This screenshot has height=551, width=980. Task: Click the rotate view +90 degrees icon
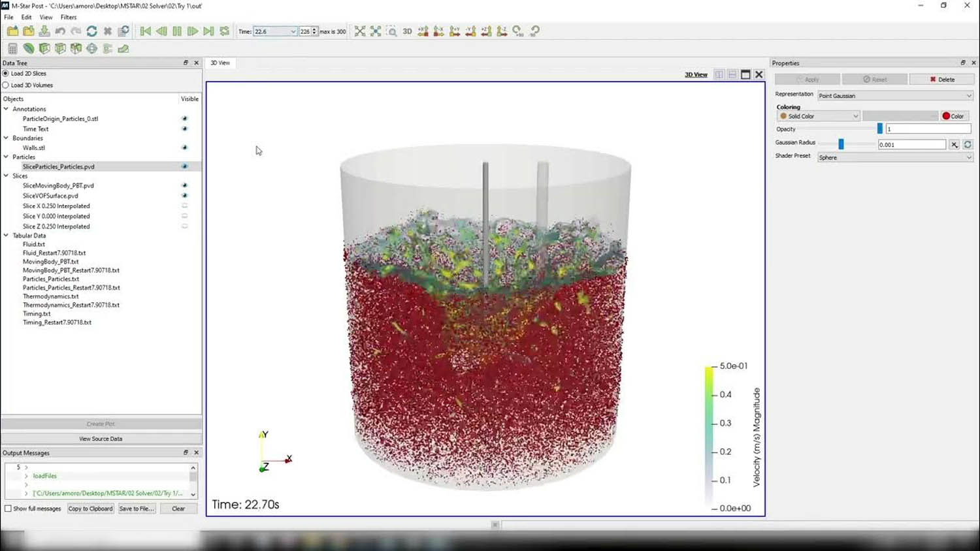517,31
